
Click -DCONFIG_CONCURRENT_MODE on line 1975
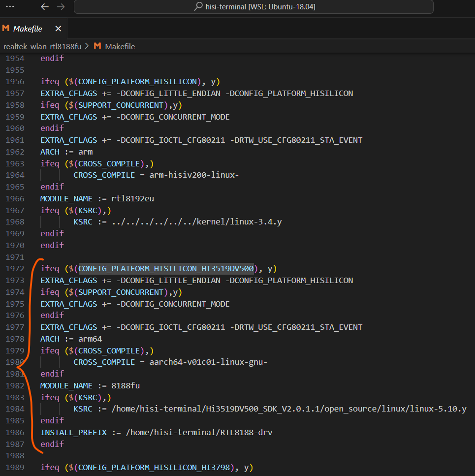(173, 304)
